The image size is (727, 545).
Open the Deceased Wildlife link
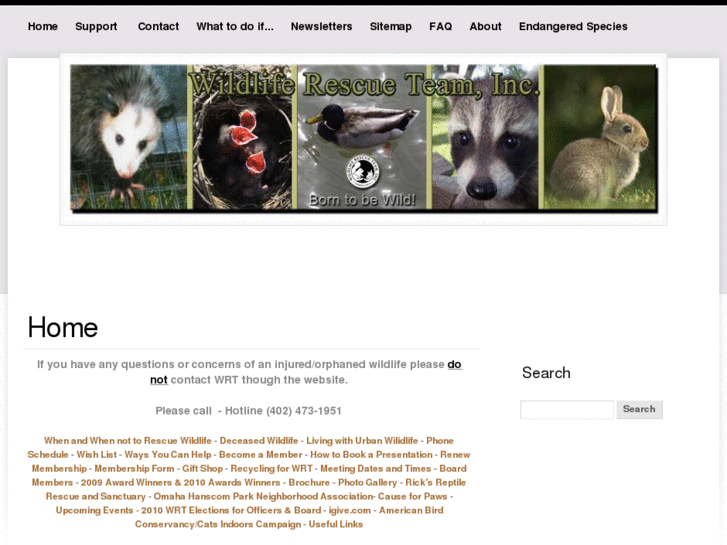tap(259, 441)
